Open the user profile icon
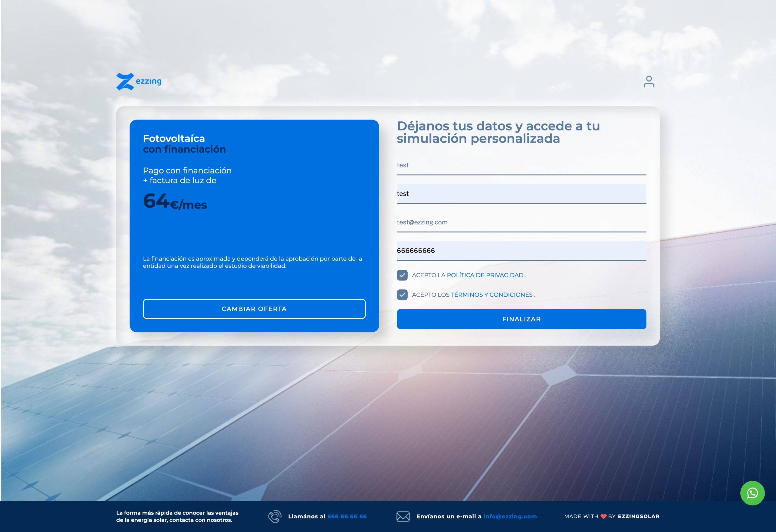The image size is (776, 532). click(649, 82)
